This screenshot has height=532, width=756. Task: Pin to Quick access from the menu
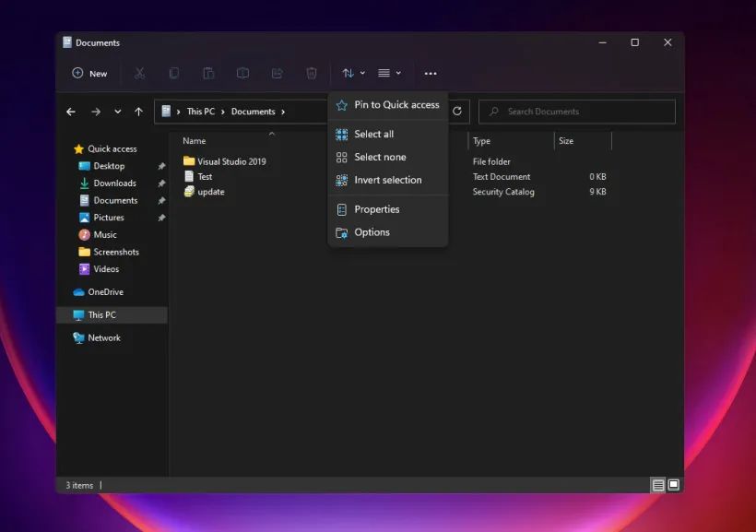click(x=388, y=105)
